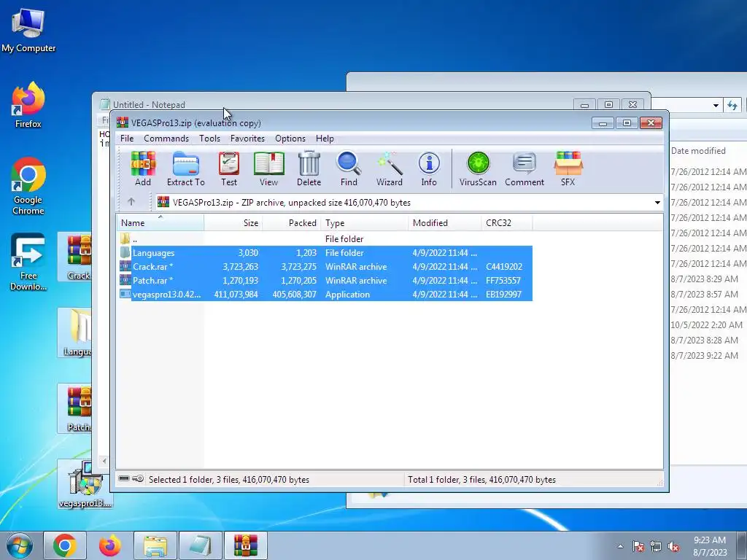Switch to Notepad from the taskbar
Screen dimensions: 747x560
(200, 545)
